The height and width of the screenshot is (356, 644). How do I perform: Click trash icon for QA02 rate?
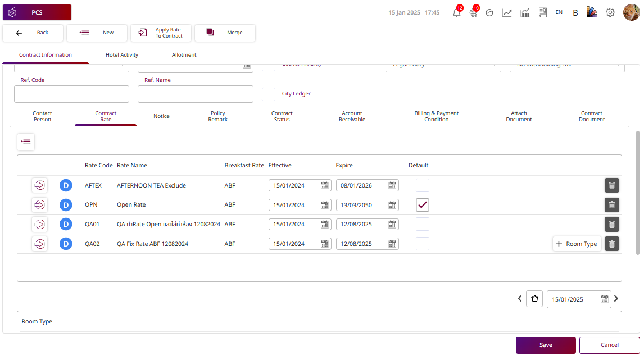click(611, 244)
